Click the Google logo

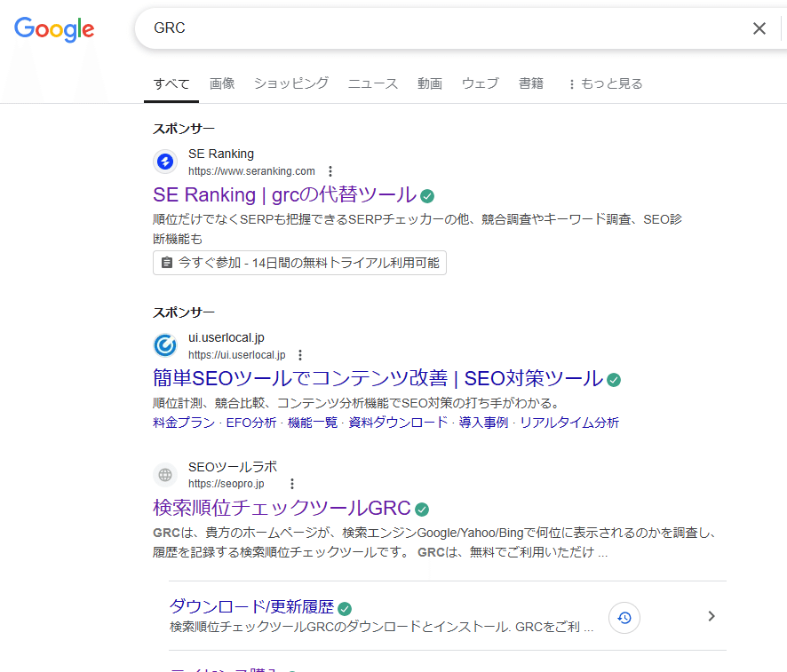pyautogui.click(x=54, y=29)
